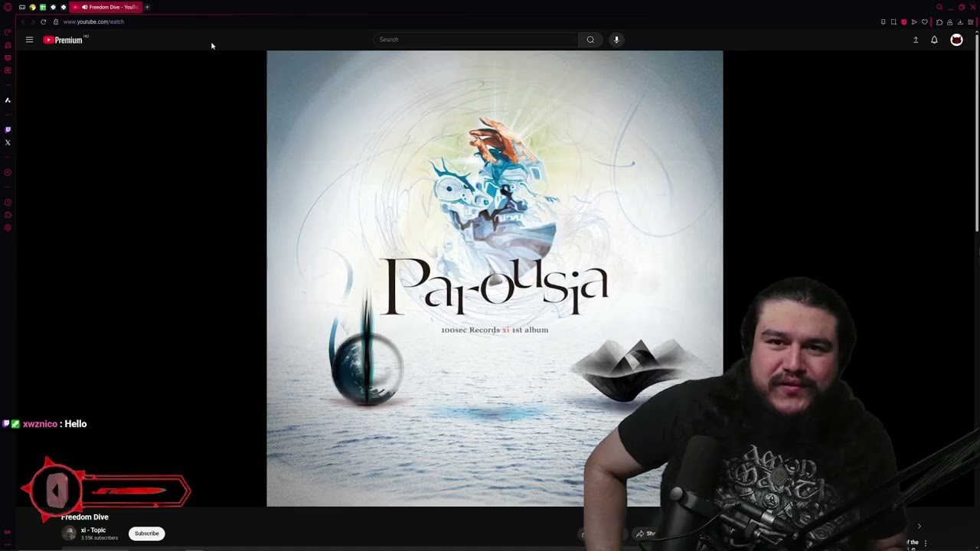This screenshot has width=980, height=551.
Task: Click the heart bookmark icon in the address bar
Action: (924, 22)
